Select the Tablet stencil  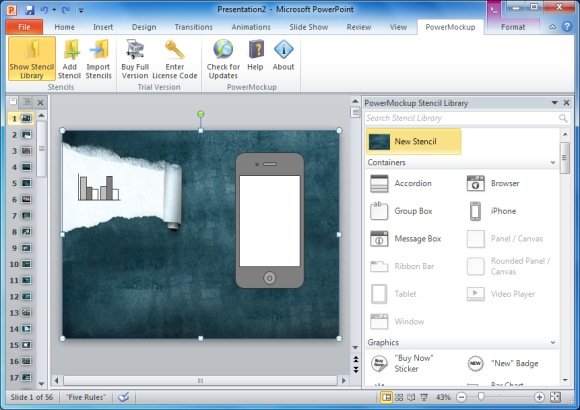click(x=393, y=294)
